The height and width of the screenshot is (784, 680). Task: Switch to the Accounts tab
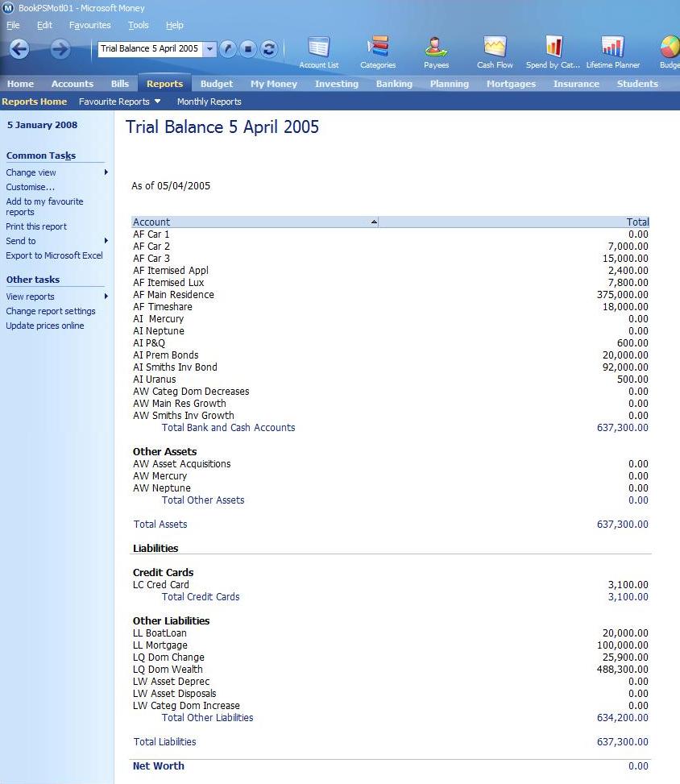point(73,84)
